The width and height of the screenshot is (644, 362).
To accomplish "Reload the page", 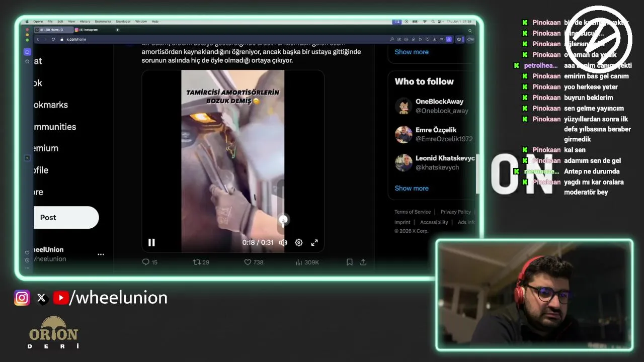I will (53, 39).
